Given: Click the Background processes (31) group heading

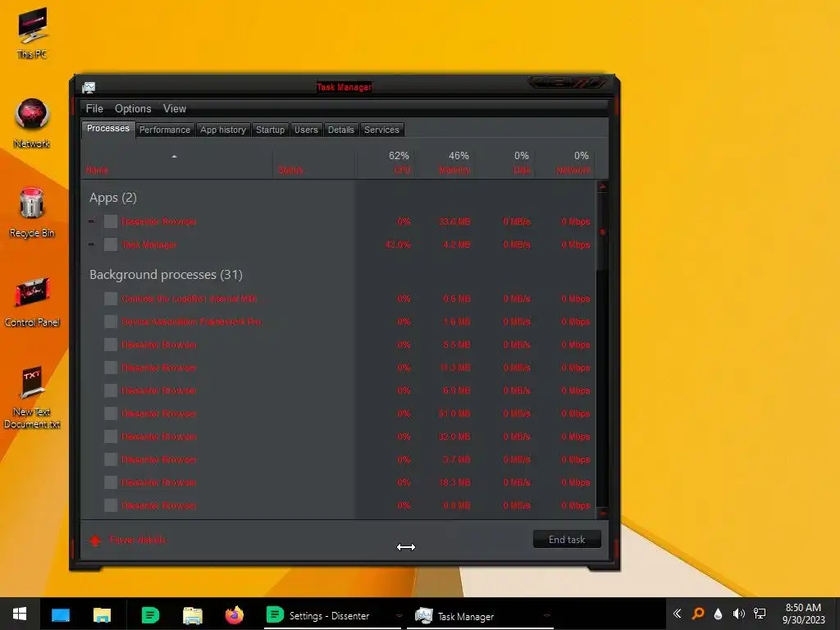Looking at the screenshot, I should click(x=166, y=275).
